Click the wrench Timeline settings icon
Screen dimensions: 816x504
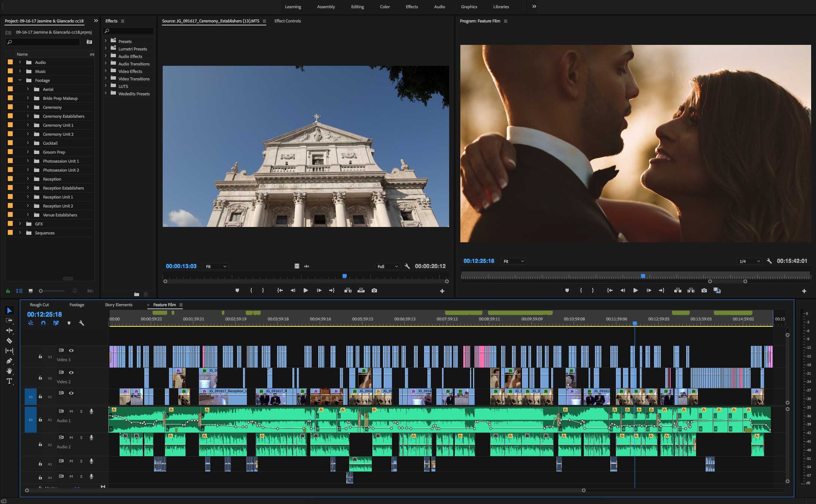pyautogui.click(x=81, y=323)
